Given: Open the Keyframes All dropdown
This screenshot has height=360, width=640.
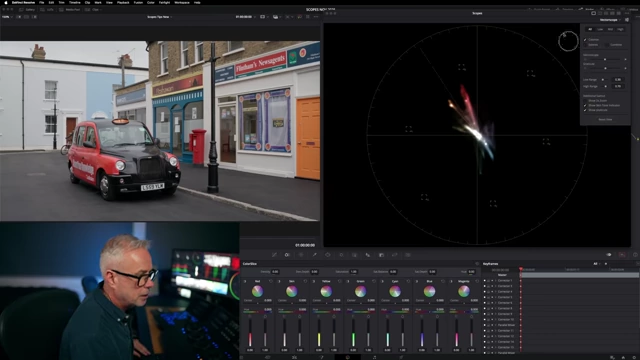Looking at the screenshot, I should (597, 264).
